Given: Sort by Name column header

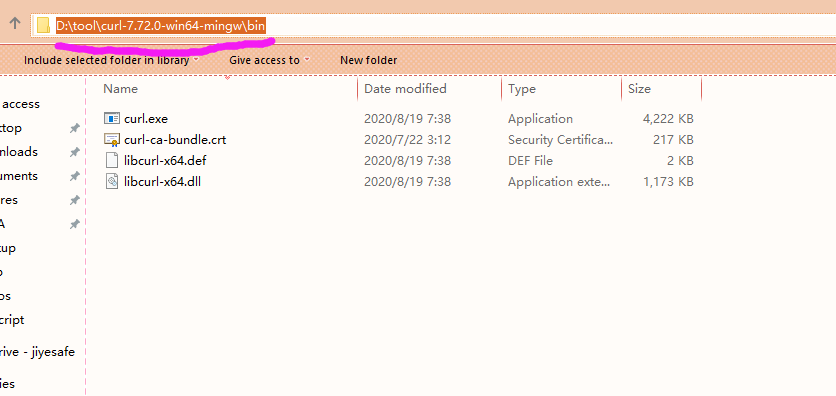Looking at the screenshot, I should click(120, 89).
